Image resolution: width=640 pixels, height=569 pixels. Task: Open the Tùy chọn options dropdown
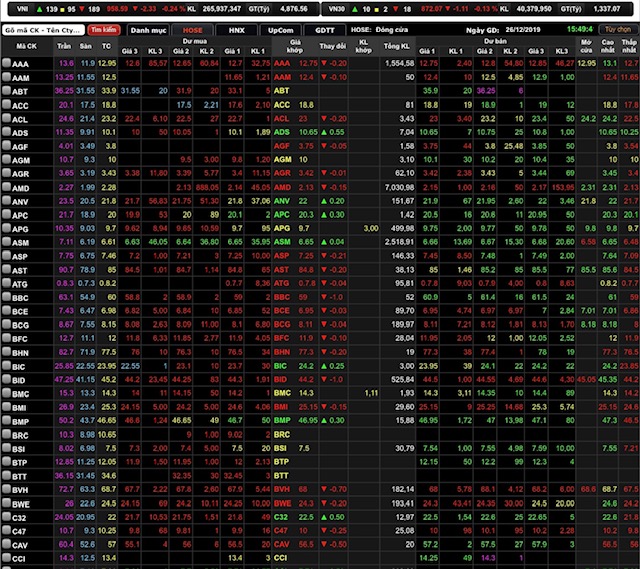click(618, 30)
